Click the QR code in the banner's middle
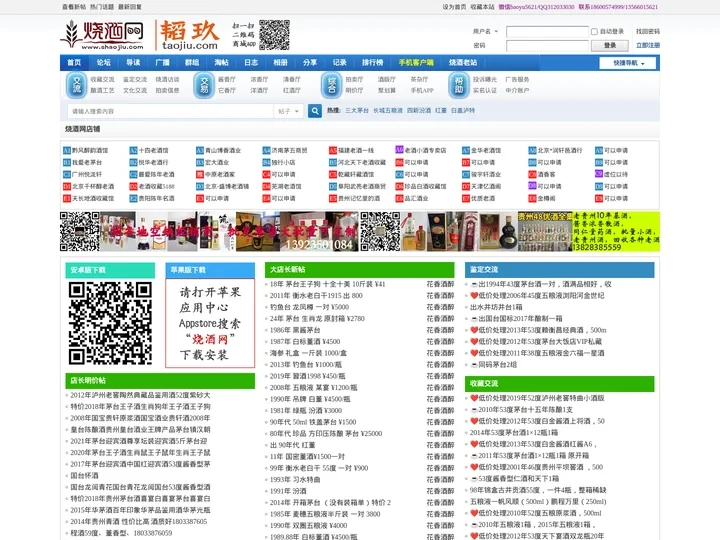The width and height of the screenshot is (720, 540). click(x=380, y=231)
